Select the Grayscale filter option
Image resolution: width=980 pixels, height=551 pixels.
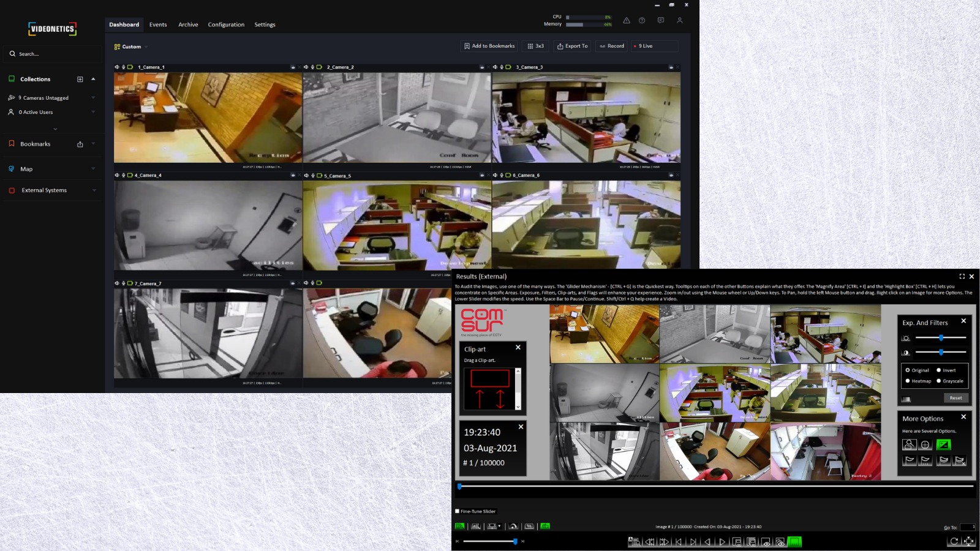pyautogui.click(x=939, y=381)
